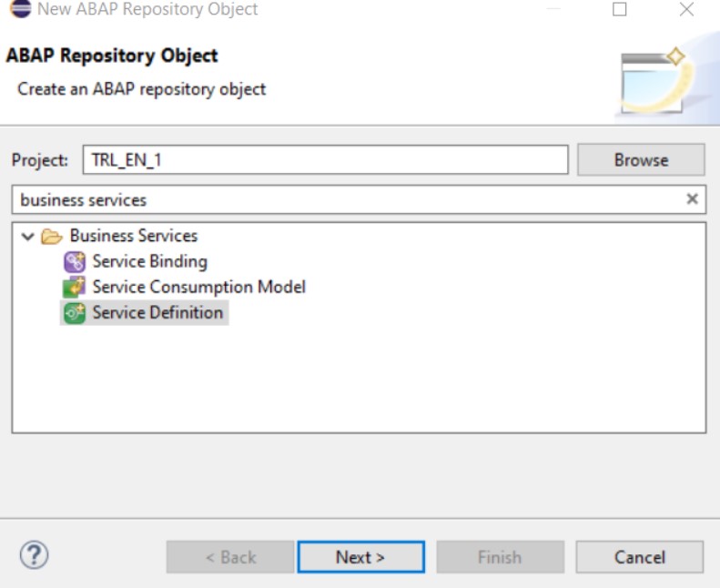
Task: Click into the 'business services' filter box
Action: pyautogui.click(x=346, y=199)
